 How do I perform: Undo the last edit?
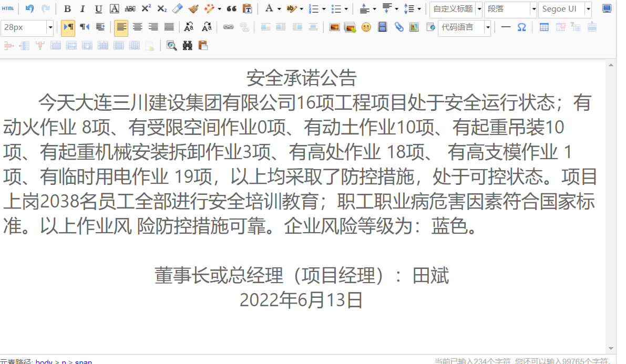(x=29, y=8)
